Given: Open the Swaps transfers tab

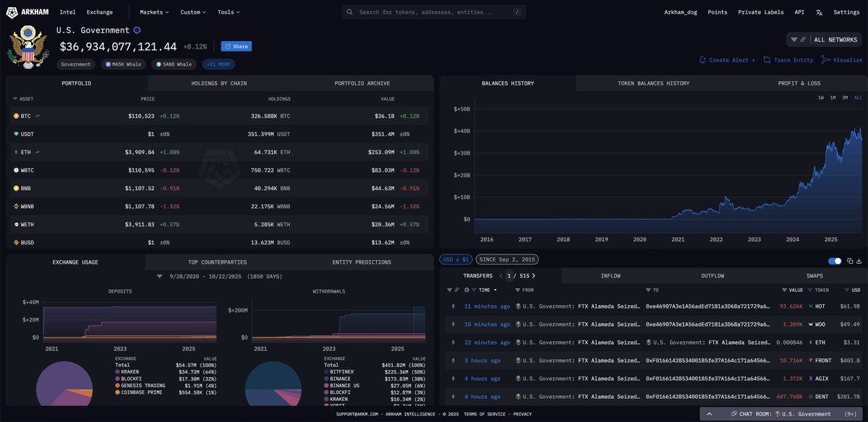Looking at the screenshot, I should [816, 276].
